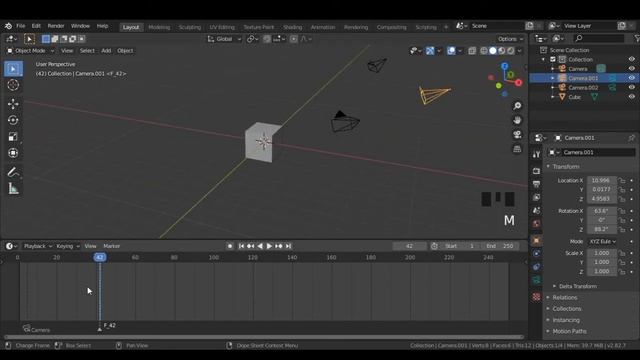The height and width of the screenshot is (360, 640).
Task: Open rotation Mode XYZ Euler dropdown
Action: (x=602, y=242)
